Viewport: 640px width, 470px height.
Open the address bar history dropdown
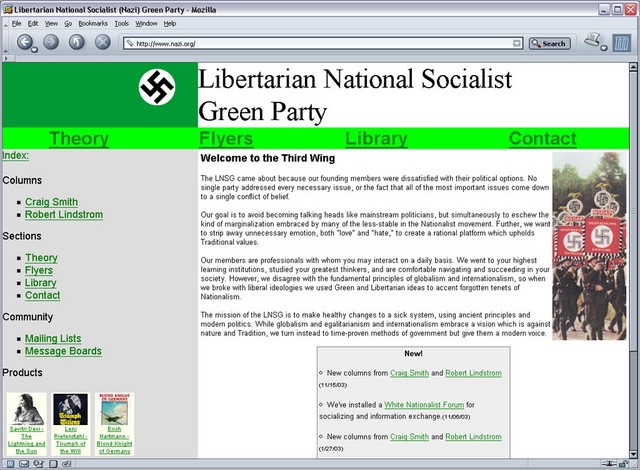[x=517, y=43]
